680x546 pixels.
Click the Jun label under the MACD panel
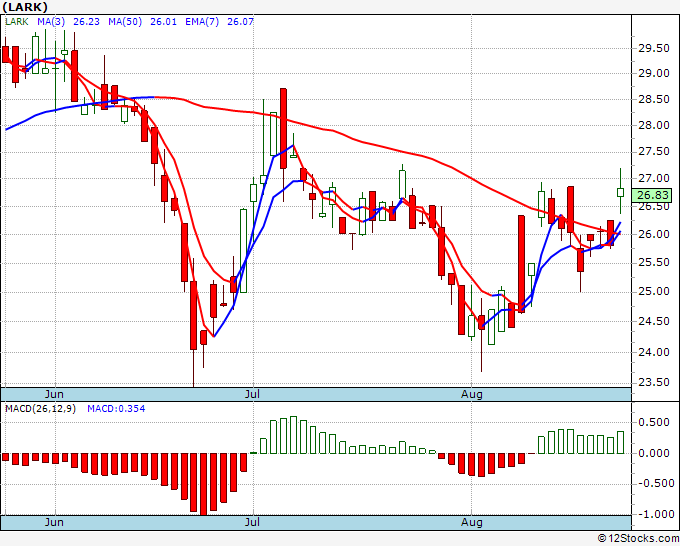click(x=54, y=522)
